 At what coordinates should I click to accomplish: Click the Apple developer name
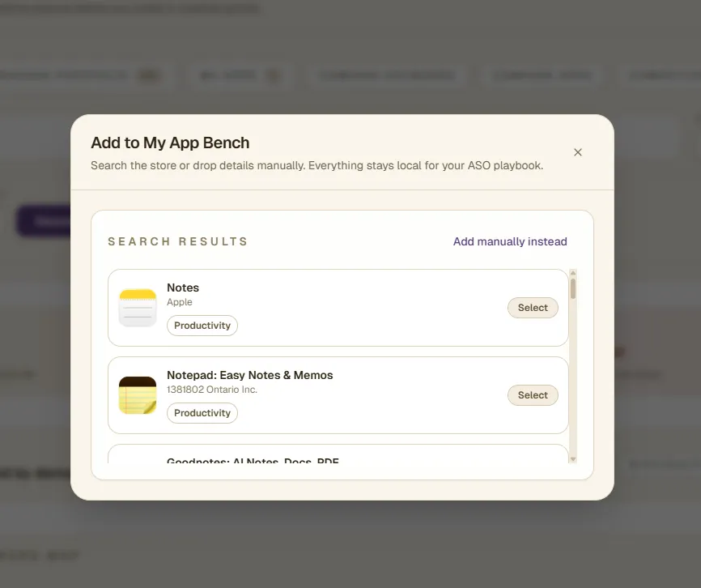click(x=180, y=302)
